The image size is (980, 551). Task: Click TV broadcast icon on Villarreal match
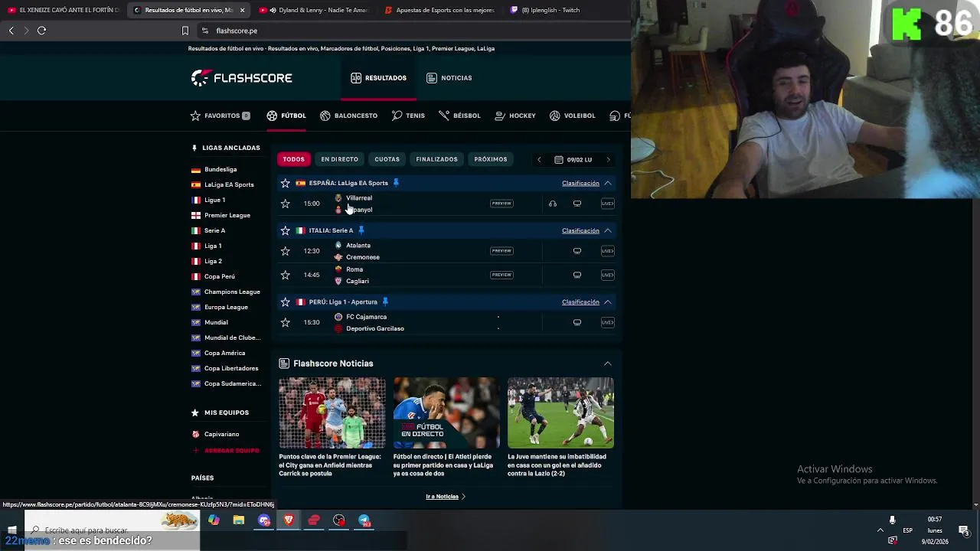(x=577, y=204)
